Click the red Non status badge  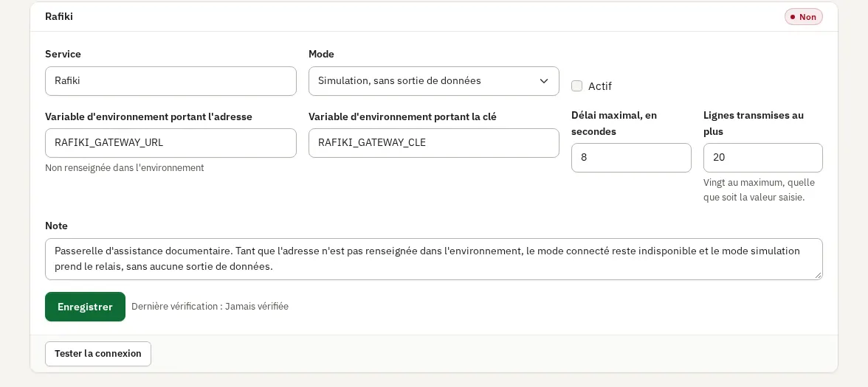coord(803,16)
